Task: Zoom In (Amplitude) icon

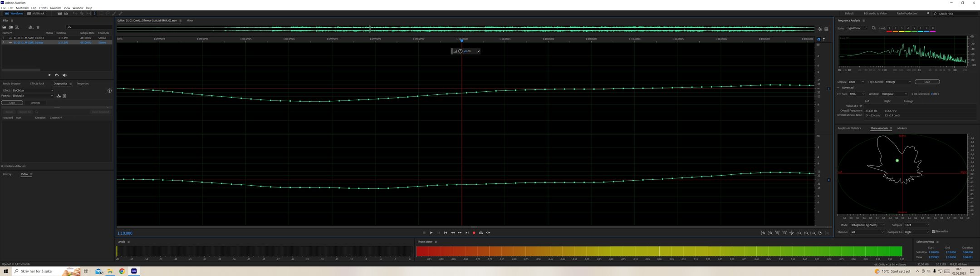Action: click(x=763, y=233)
